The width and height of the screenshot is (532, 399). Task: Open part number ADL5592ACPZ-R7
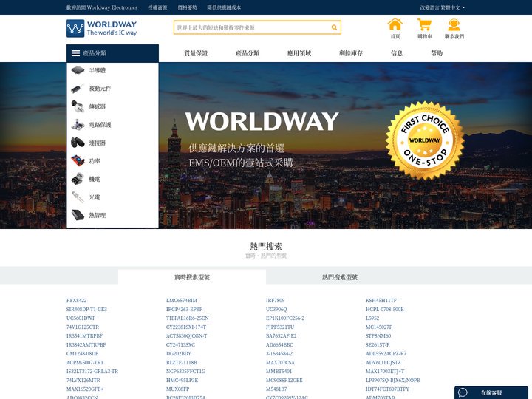(386, 353)
